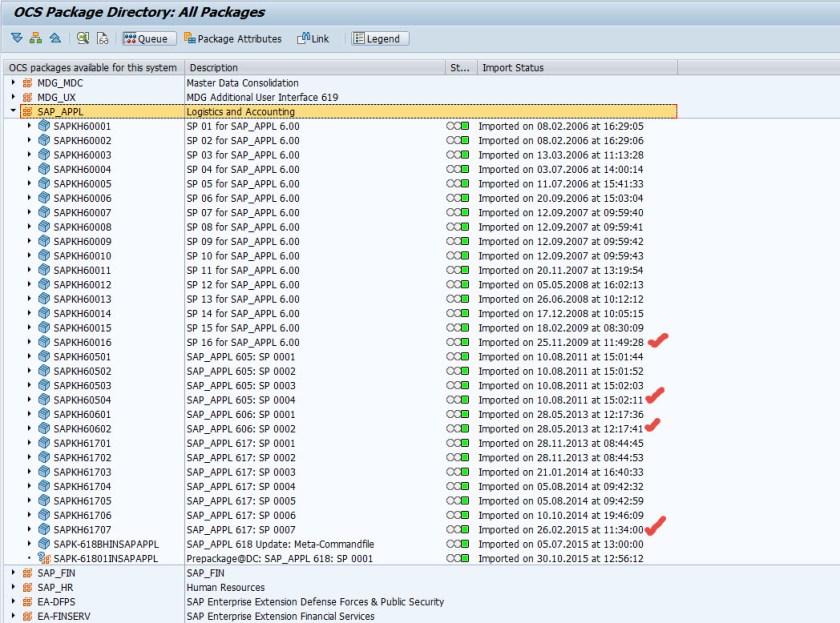Click the green status light for SAPKH60016
The image size is (840, 623).
[x=464, y=342]
